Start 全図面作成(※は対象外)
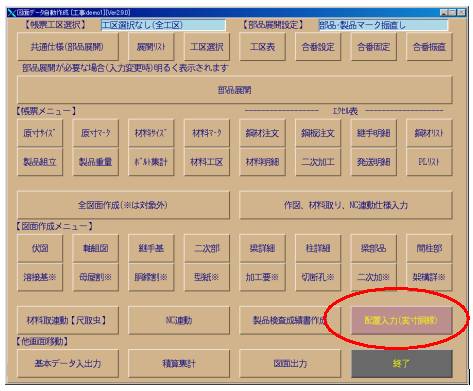This screenshot has width=473, height=391. click(x=123, y=205)
